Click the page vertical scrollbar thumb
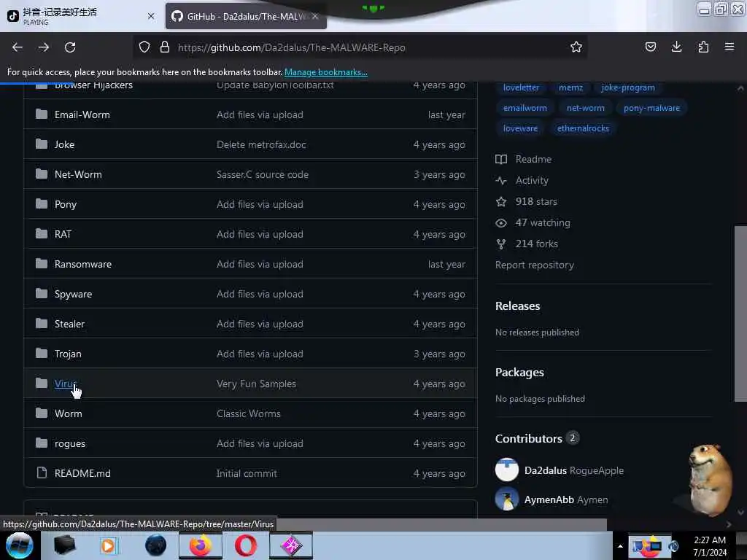 740,314
